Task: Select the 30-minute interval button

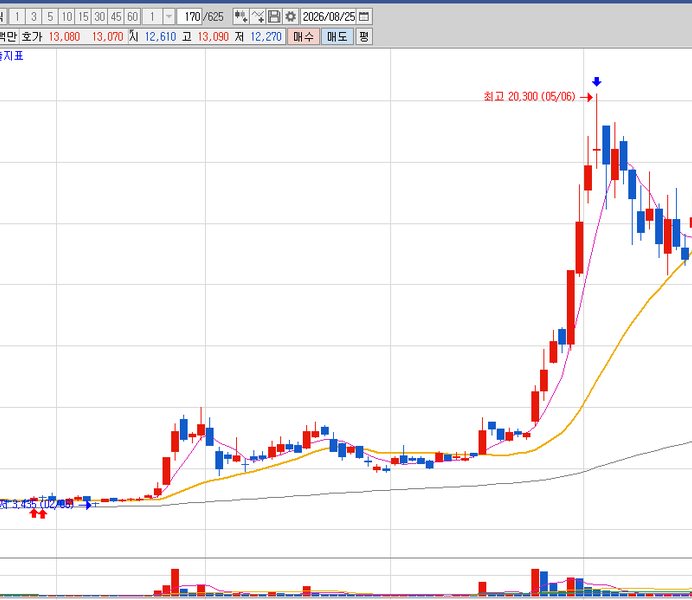Action: click(100, 17)
